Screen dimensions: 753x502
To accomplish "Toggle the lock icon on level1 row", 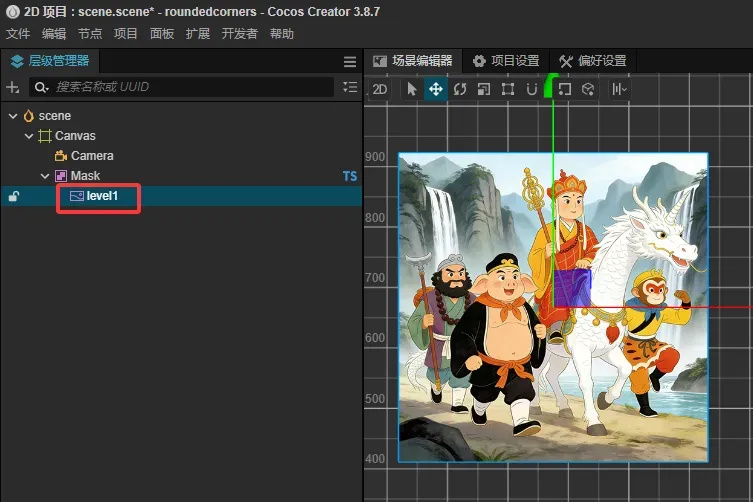I will coord(14,196).
